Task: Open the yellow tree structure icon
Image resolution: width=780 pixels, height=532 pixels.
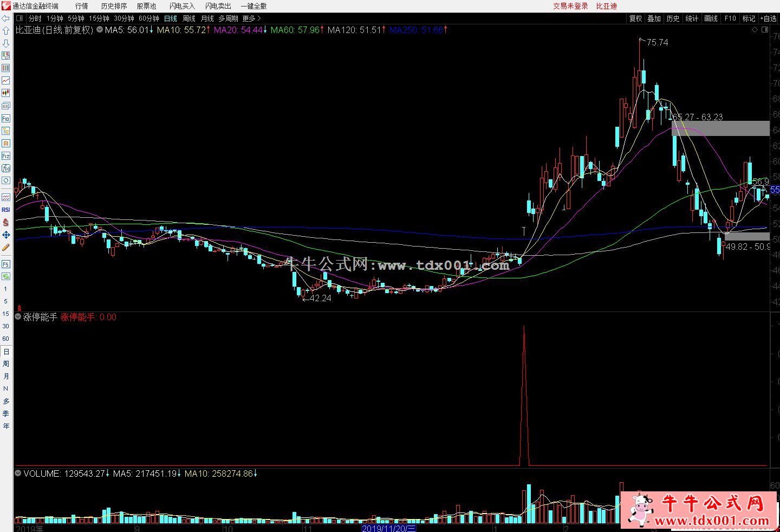Action: click(6, 131)
